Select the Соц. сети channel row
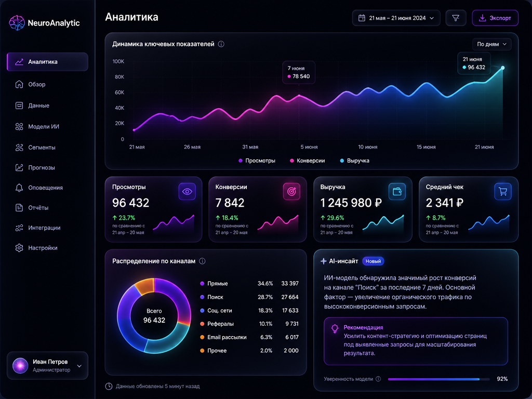Image resolution: width=532 pixels, height=399 pixels. coord(249,311)
